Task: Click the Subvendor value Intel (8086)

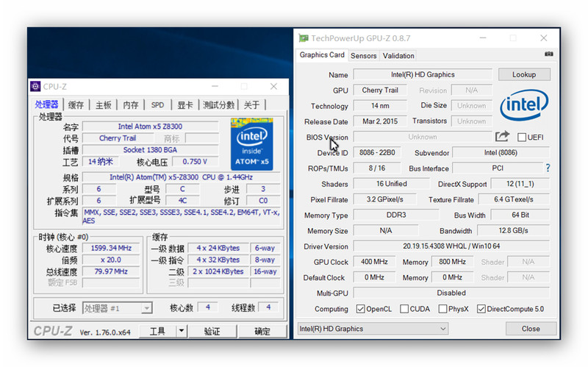Action: 501,153
